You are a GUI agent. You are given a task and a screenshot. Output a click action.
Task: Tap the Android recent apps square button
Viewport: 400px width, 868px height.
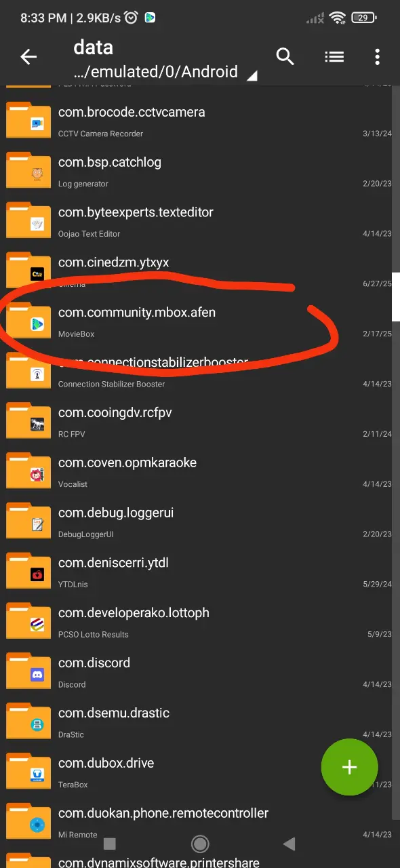(x=110, y=844)
